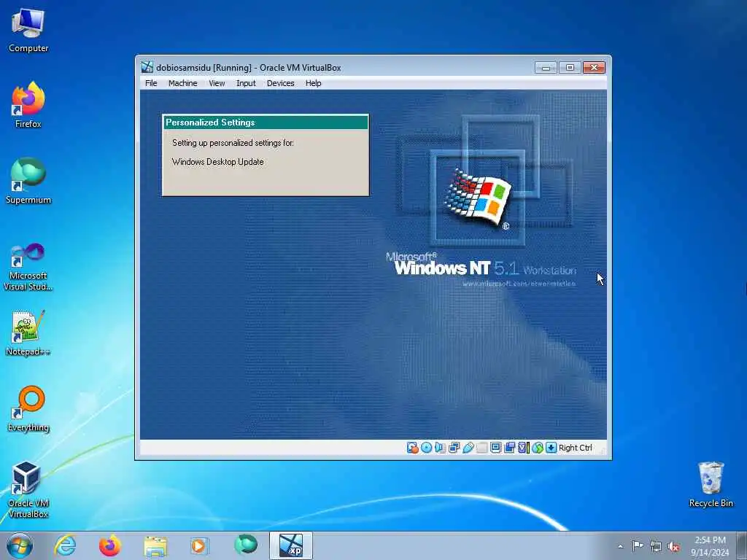Click the hard disk activity status icon
This screenshot has width=747, height=560.
click(413, 448)
